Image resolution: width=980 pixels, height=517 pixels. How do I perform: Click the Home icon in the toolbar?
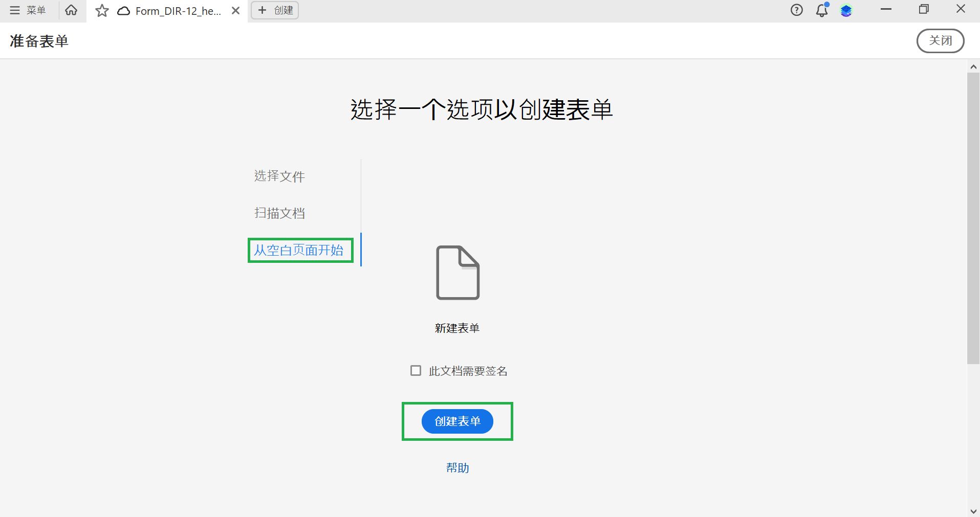pos(71,10)
